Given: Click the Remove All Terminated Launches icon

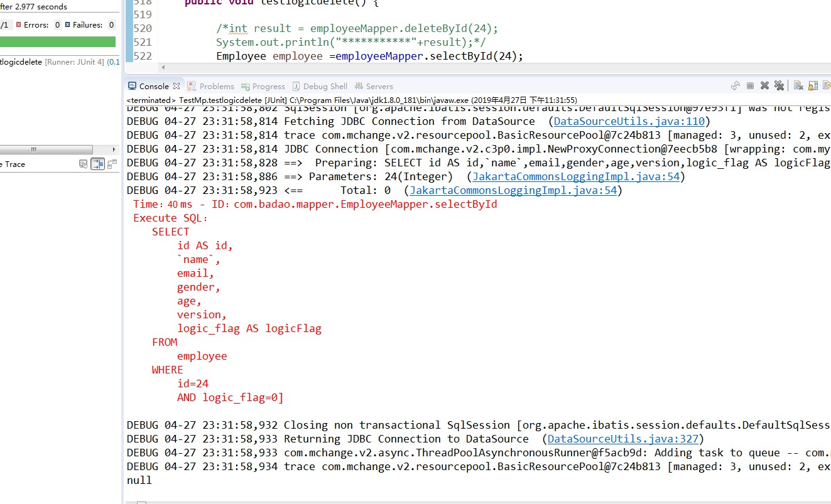Looking at the screenshot, I should [x=778, y=86].
